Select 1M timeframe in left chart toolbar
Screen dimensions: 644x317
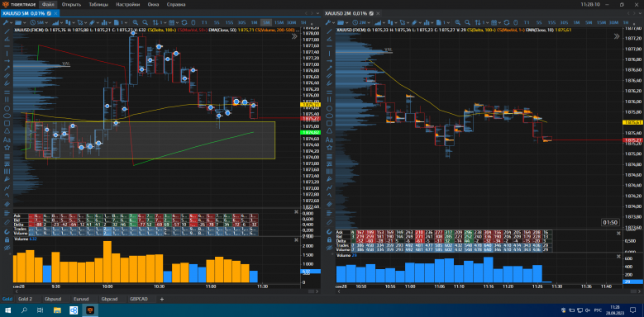tap(255, 22)
